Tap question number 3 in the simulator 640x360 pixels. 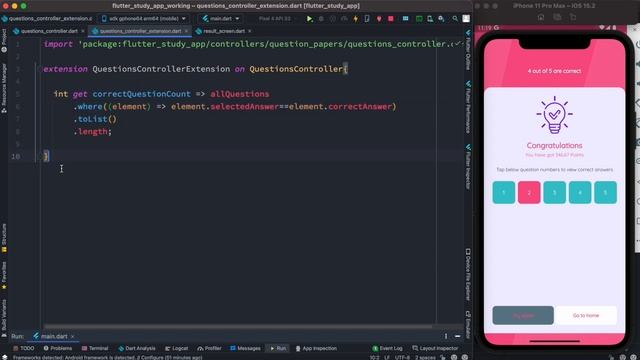(554, 192)
